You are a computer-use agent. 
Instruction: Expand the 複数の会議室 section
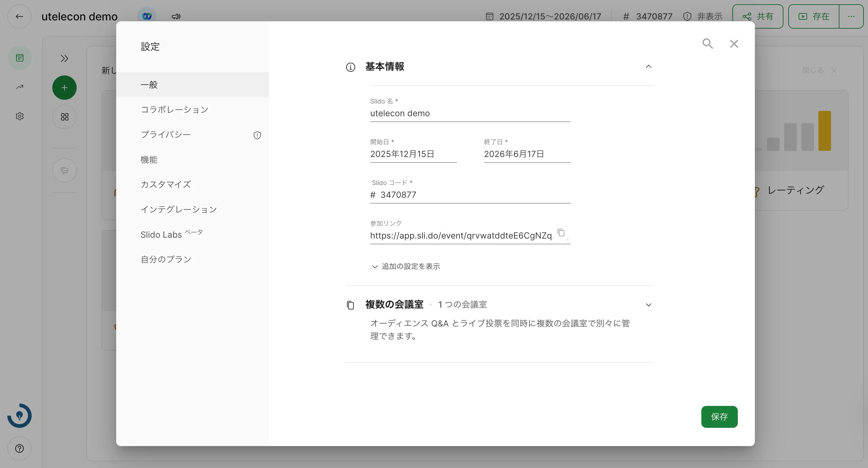648,305
